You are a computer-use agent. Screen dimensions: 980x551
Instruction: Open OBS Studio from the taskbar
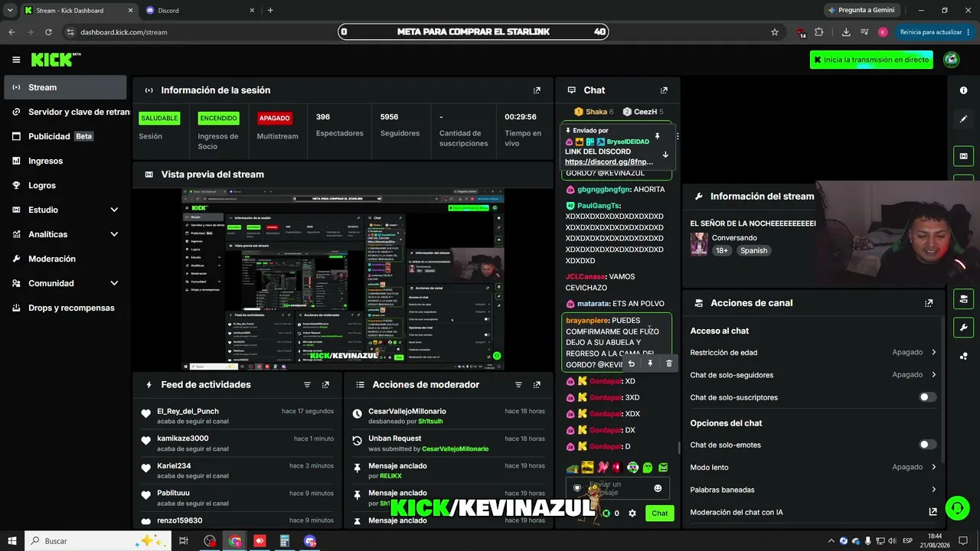[x=211, y=541]
